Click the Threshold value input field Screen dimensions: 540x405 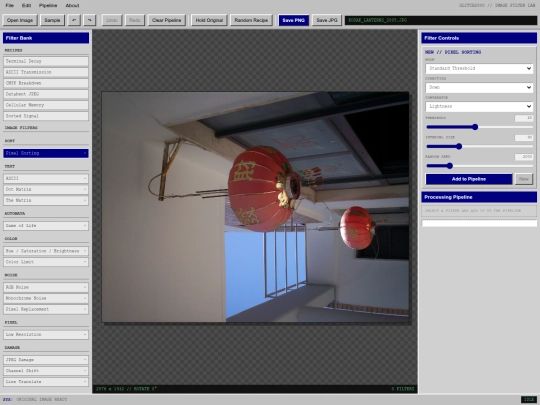tap(524, 118)
